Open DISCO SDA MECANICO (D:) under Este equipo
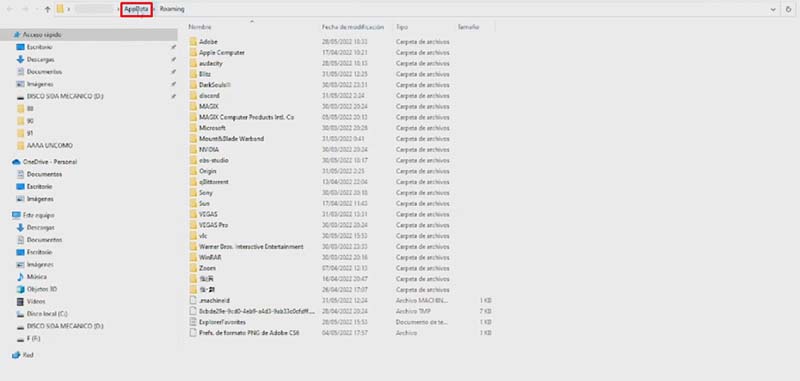800x381 pixels. (65, 326)
